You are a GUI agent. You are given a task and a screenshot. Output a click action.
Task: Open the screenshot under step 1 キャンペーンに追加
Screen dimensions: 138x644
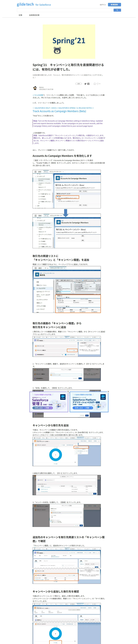[x=67, y=346]
